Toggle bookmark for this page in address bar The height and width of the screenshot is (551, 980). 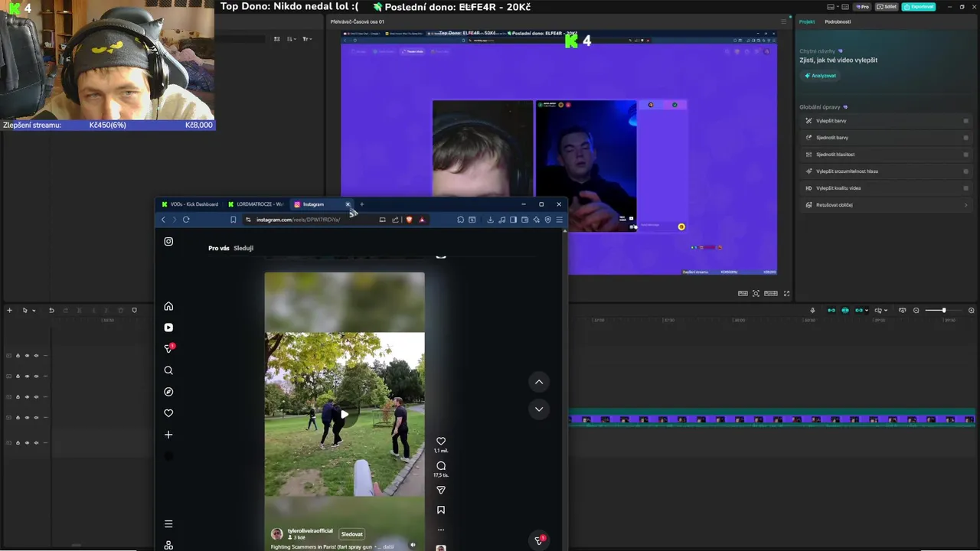234,220
